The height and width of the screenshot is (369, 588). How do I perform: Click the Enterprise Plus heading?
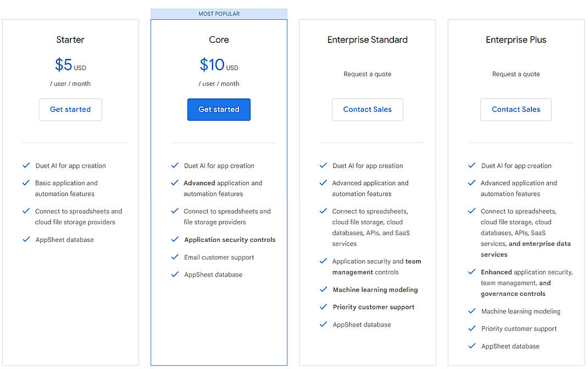pyautogui.click(x=515, y=40)
